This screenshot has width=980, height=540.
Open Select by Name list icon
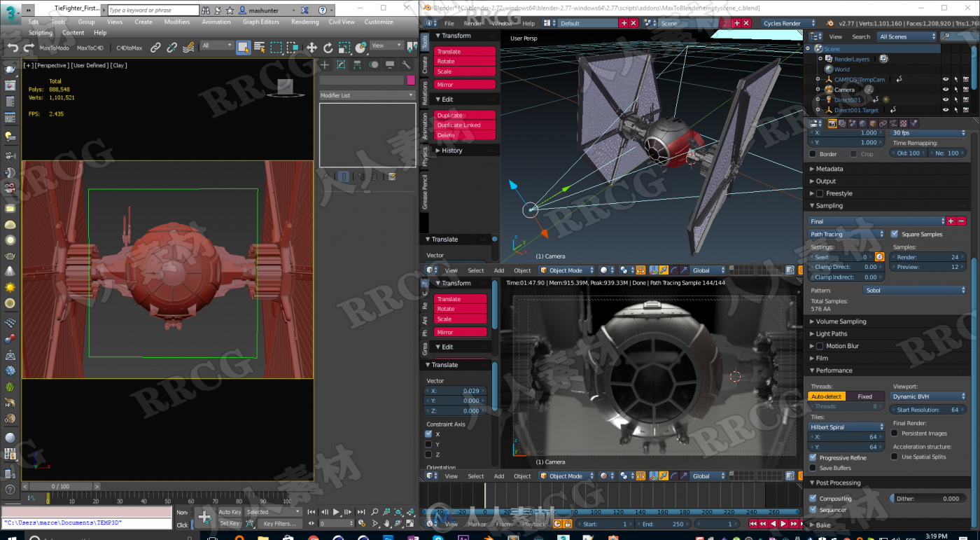[x=260, y=48]
